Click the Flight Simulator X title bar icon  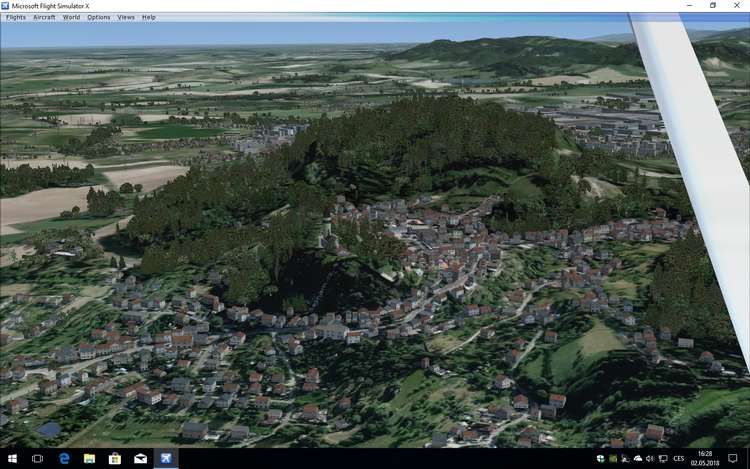click(7, 5)
